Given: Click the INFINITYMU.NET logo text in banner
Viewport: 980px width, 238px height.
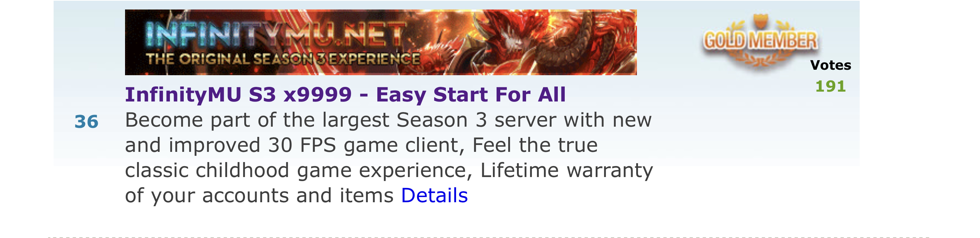Looking at the screenshot, I should tap(274, 35).
